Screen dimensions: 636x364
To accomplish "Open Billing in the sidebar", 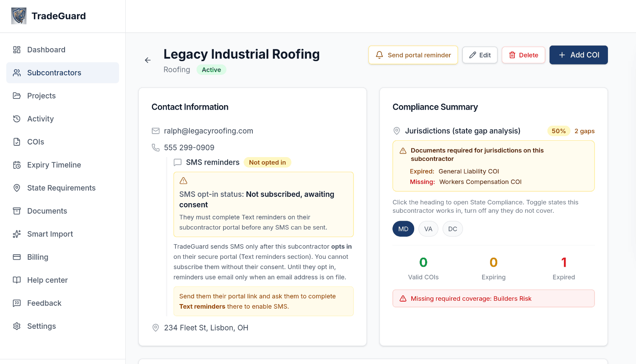I will click(x=62, y=257).
